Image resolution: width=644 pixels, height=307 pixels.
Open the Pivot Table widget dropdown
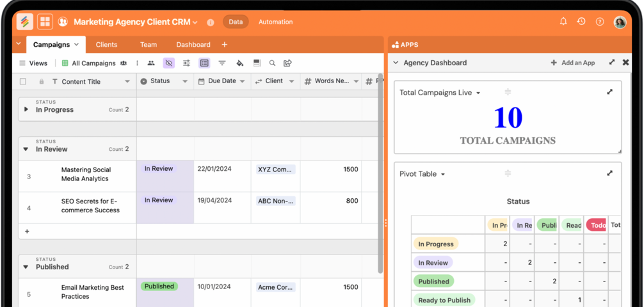(443, 174)
